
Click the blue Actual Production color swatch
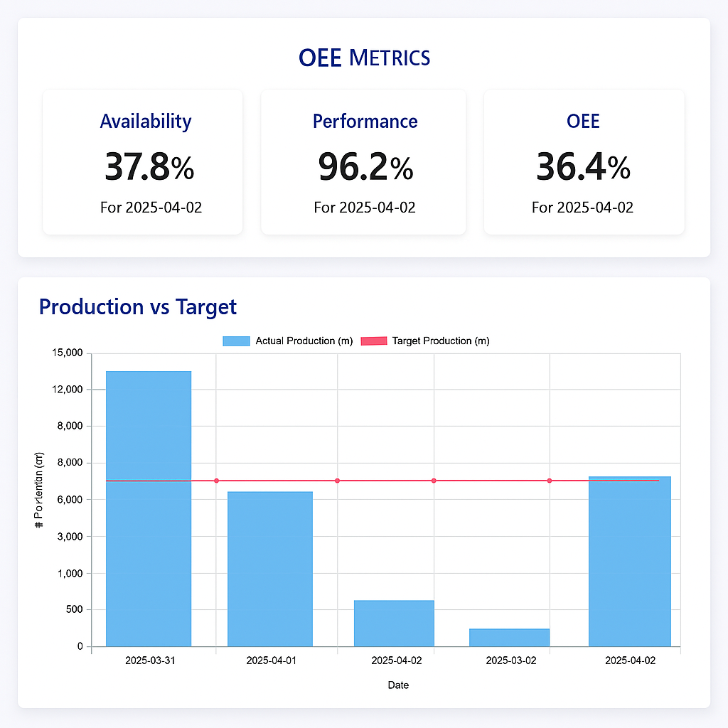pyautogui.click(x=235, y=341)
